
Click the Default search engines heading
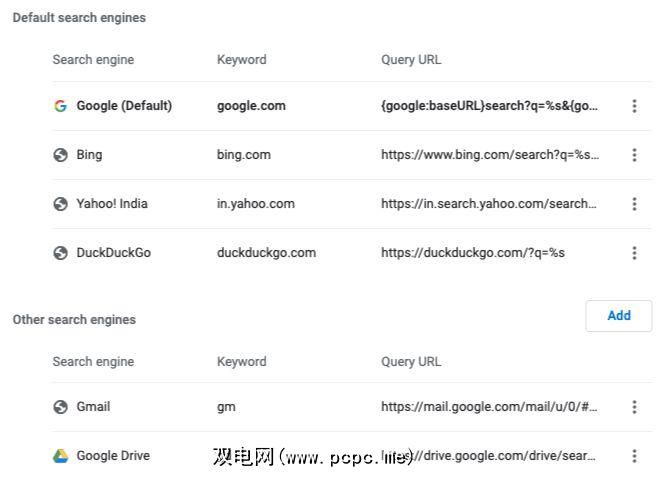(x=79, y=18)
